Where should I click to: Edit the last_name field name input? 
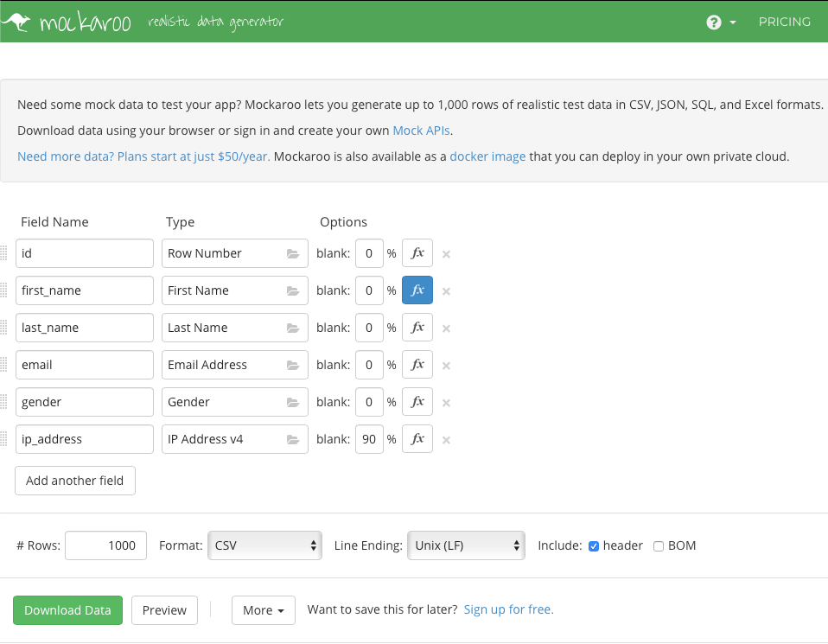(85, 328)
